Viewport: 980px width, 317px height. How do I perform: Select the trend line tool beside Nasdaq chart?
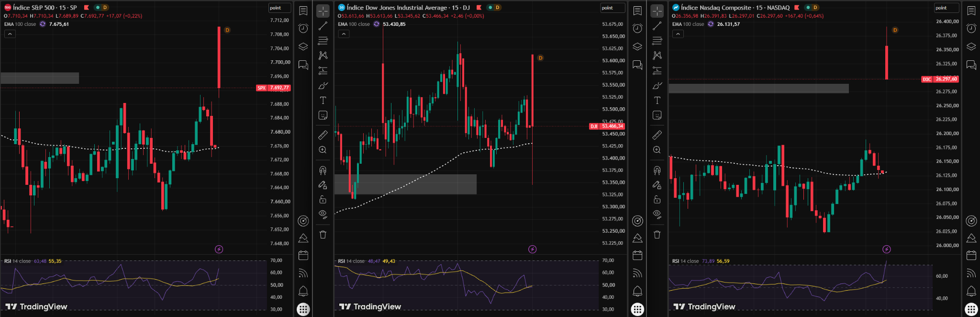657,26
